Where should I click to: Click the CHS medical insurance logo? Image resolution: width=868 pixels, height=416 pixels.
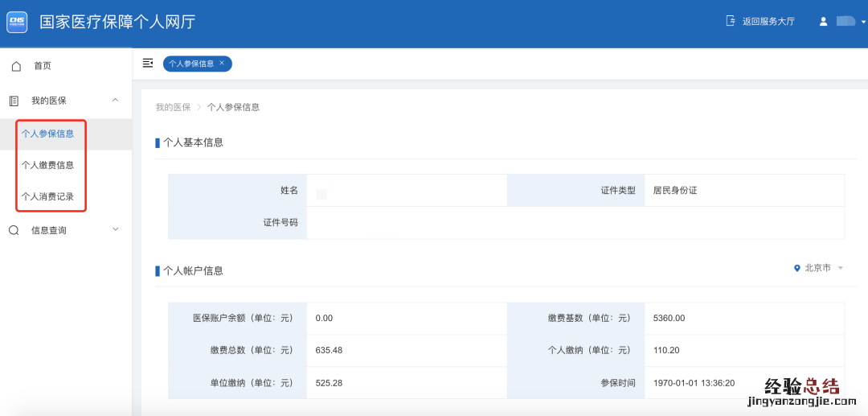(x=17, y=22)
